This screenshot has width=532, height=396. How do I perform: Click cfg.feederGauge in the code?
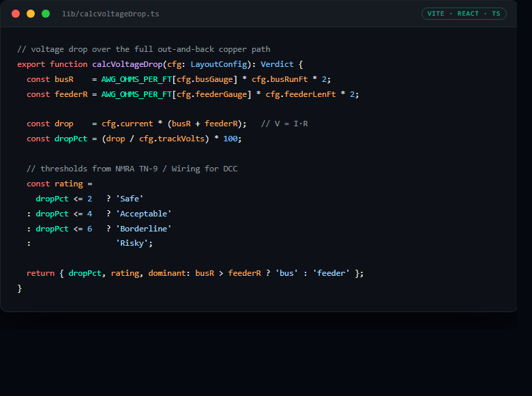pos(211,94)
